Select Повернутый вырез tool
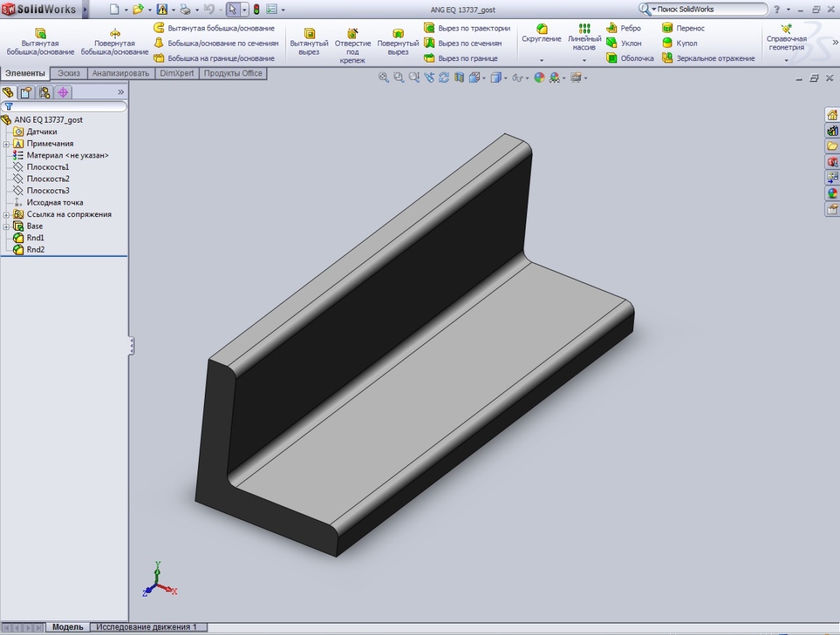The height and width of the screenshot is (635, 840). pyautogui.click(x=398, y=41)
